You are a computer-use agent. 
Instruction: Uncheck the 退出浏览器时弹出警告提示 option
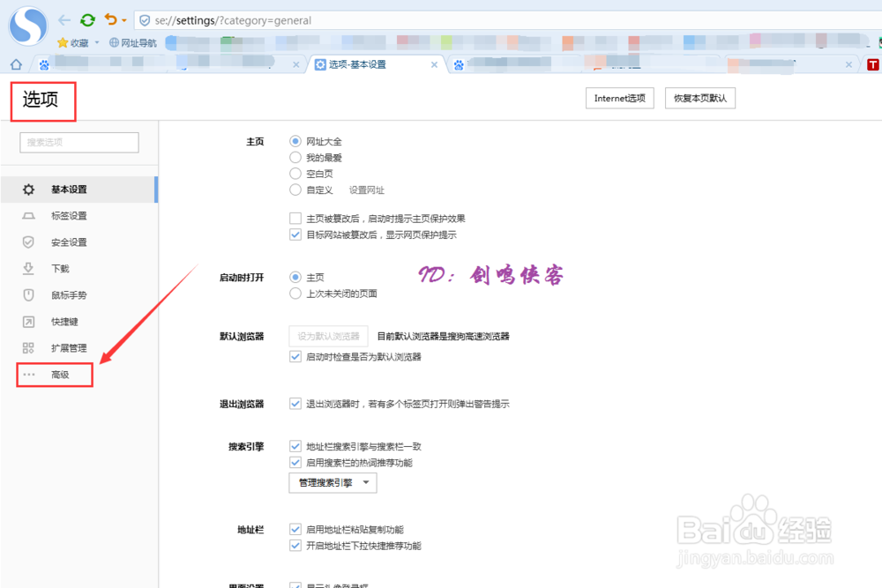pyautogui.click(x=295, y=404)
